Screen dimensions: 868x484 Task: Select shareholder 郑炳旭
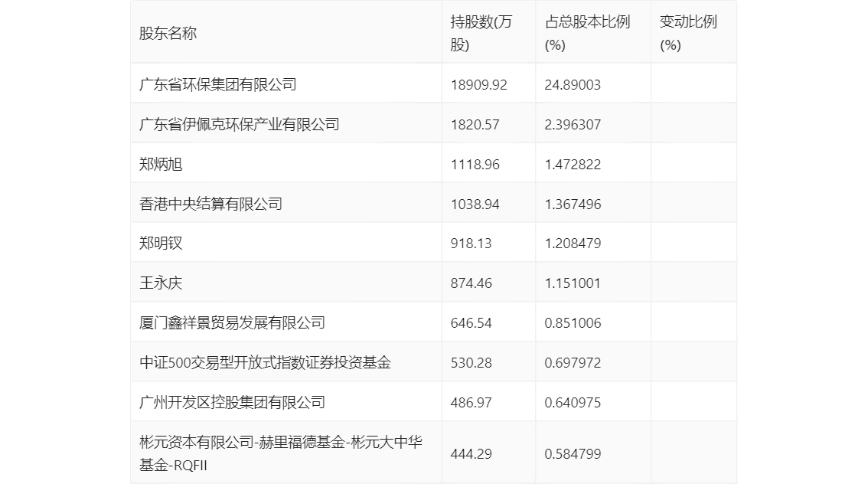point(161,165)
